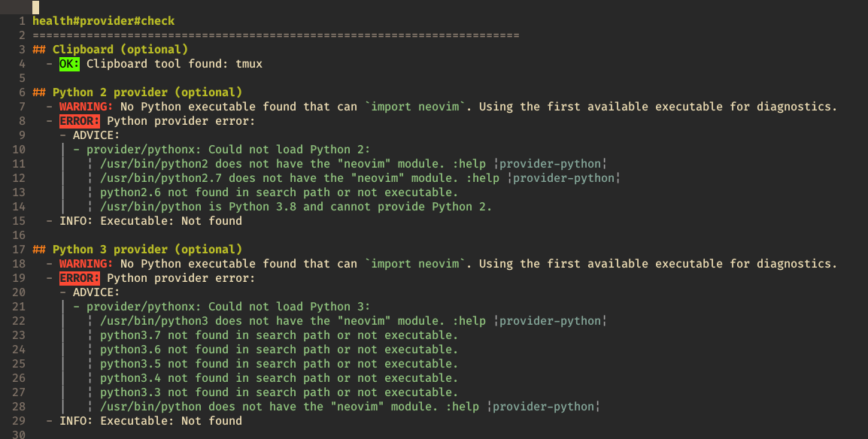Click the INFO: Executable line 29

tap(150, 421)
